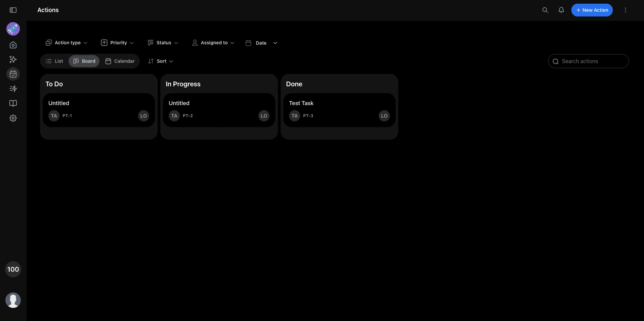This screenshot has height=321, width=644.
Task: Click the automations lightning icon in the sidebar
Action: (x=13, y=89)
